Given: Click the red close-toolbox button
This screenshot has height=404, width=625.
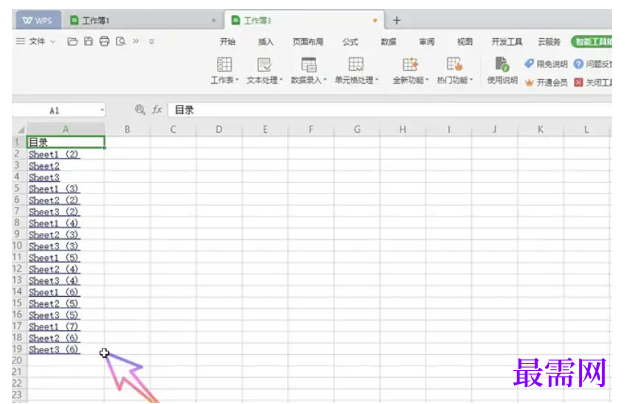Looking at the screenshot, I should coord(593,82).
